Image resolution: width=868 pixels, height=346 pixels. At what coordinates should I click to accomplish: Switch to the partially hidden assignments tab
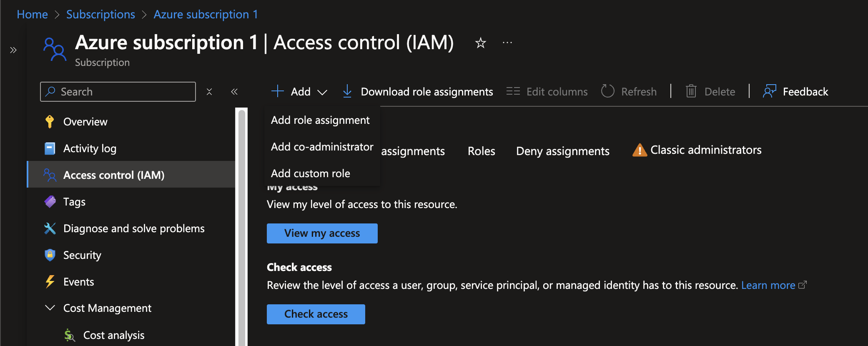(413, 151)
